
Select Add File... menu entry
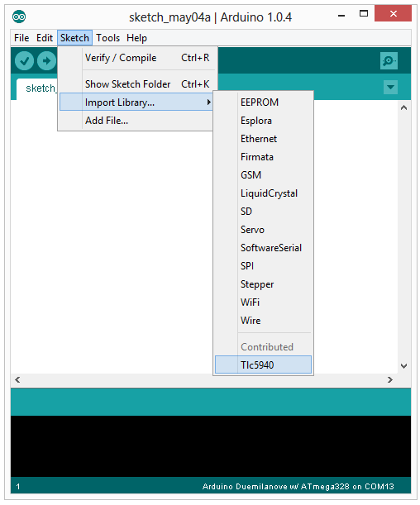(x=136, y=121)
